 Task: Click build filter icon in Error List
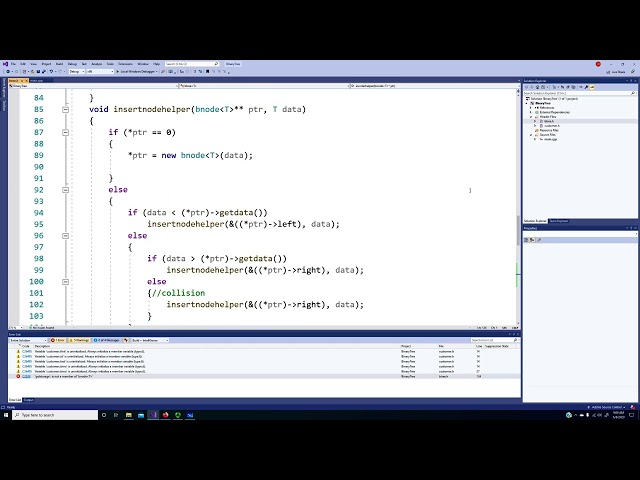pos(126,340)
